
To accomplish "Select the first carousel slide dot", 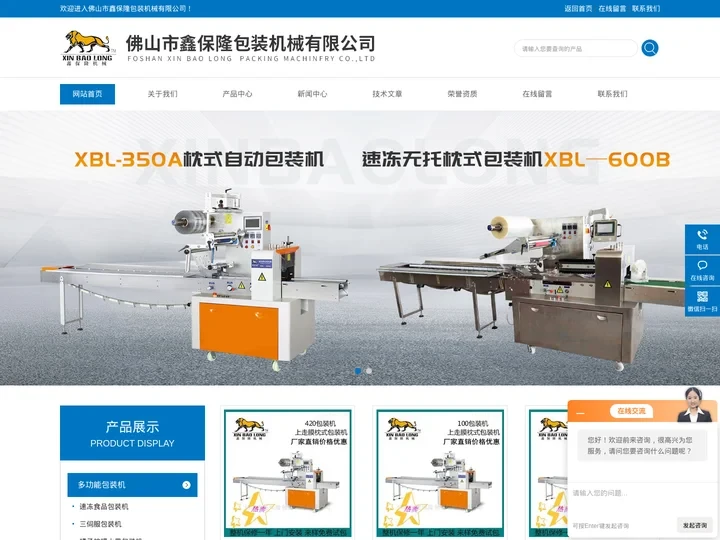I will pyautogui.click(x=358, y=371).
